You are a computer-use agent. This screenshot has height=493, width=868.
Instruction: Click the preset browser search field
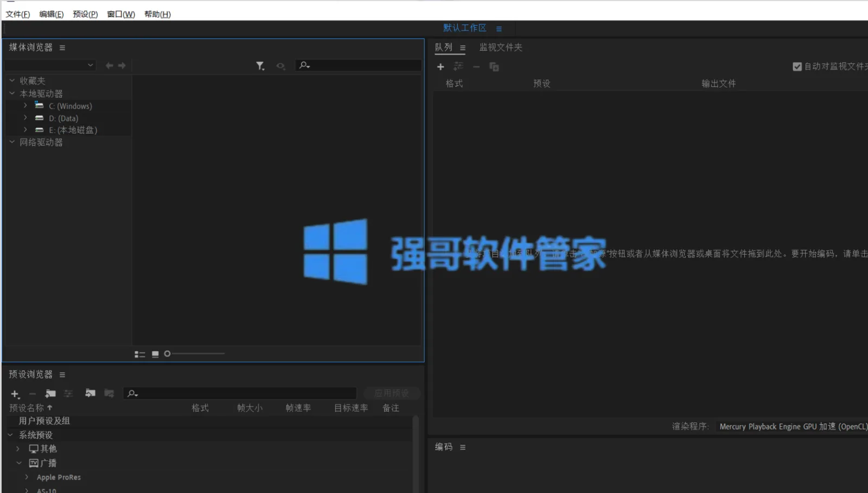click(240, 393)
